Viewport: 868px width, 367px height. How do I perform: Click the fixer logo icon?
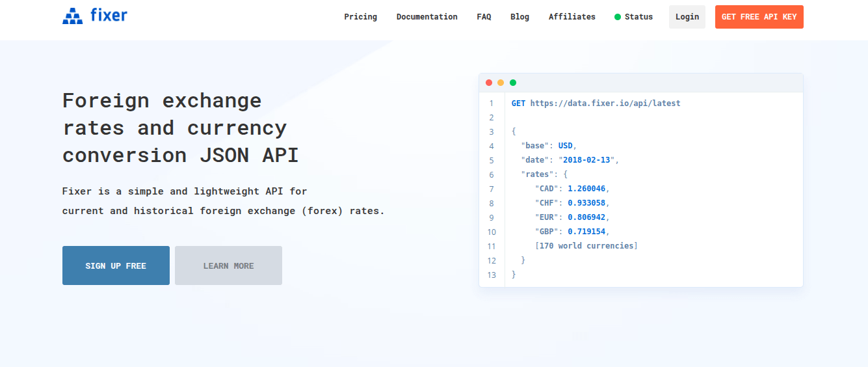click(73, 16)
